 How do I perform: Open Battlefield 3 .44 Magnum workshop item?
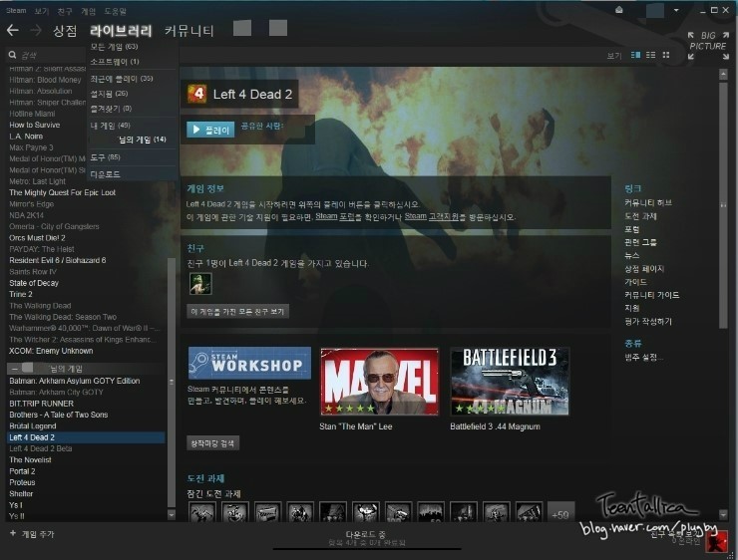[510, 382]
